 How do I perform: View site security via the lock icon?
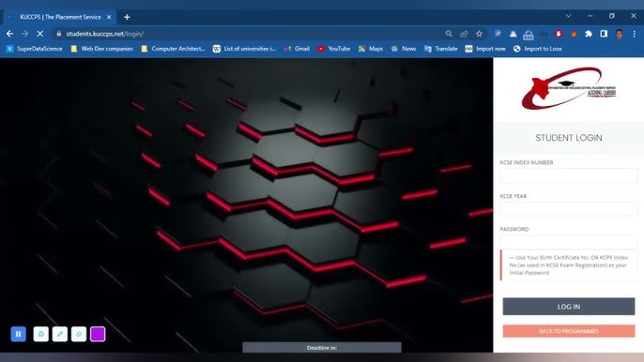(59, 34)
